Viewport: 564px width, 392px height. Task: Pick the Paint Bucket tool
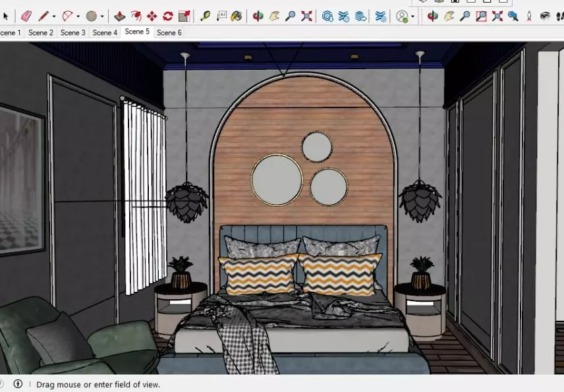coord(237,16)
